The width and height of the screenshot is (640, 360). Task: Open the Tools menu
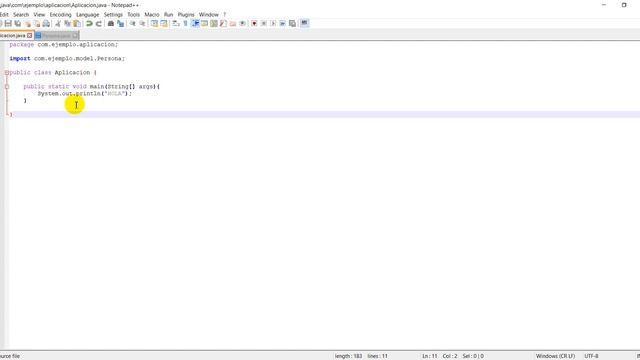pos(133,15)
